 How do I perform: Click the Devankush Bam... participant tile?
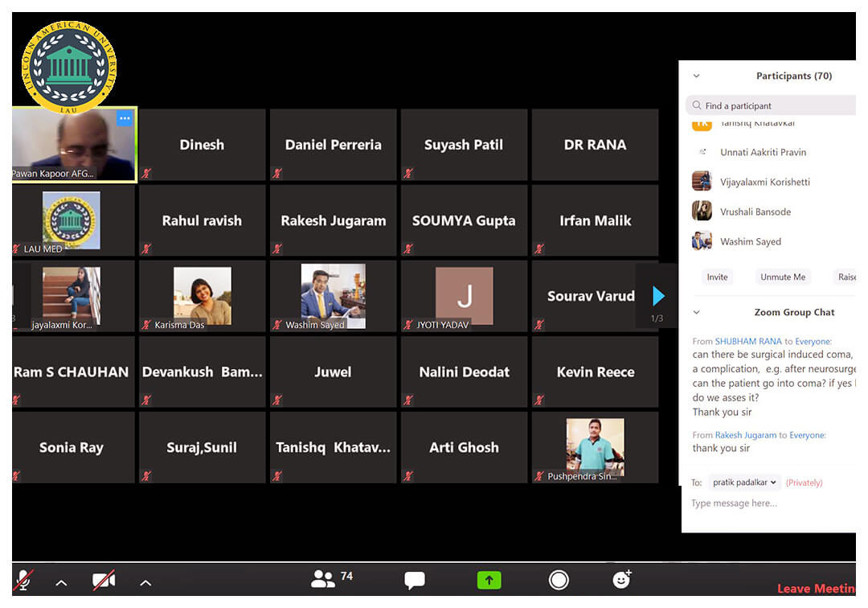202,372
